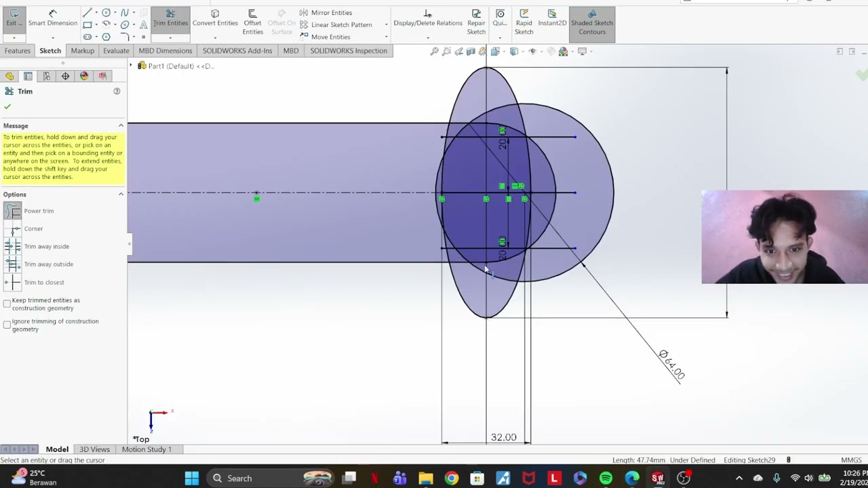The height and width of the screenshot is (488, 868).
Task: Collapse the Message section
Action: pyautogui.click(x=121, y=125)
